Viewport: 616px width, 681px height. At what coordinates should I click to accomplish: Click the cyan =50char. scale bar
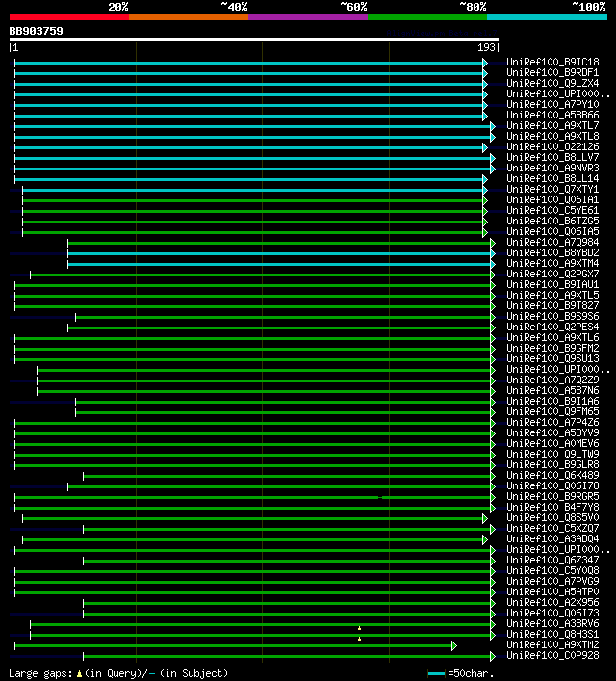coord(436,673)
